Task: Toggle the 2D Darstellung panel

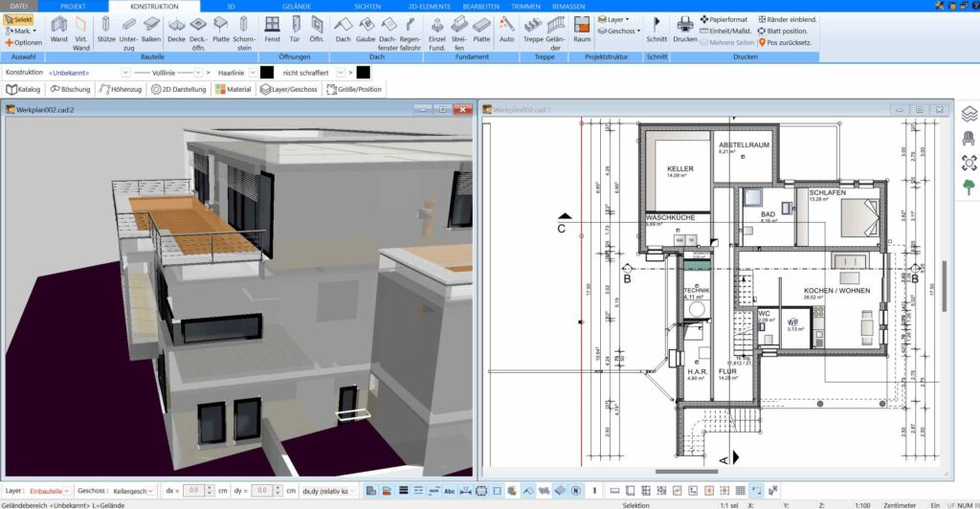Action: tap(178, 89)
